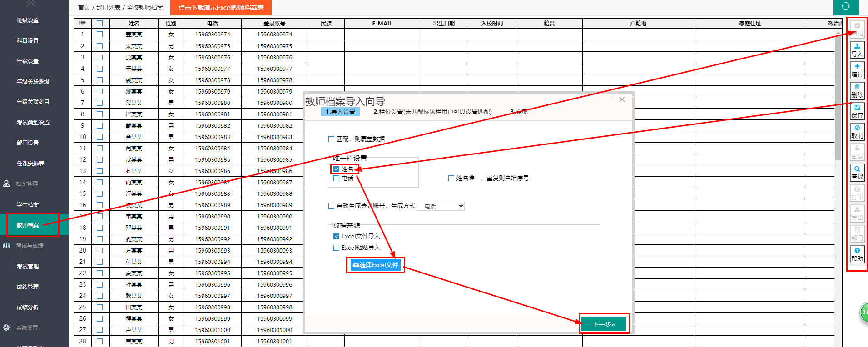The height and width of the screenshot is (347, 868).
Task: Open 成绩管理 in the sidebar
Action: click(28, 287)
